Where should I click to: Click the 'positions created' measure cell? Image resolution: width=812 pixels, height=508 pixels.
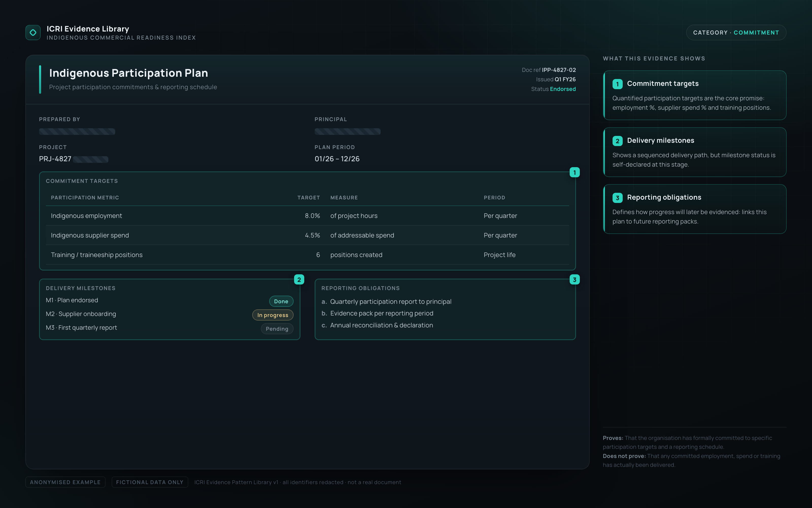tap(356, 255)
